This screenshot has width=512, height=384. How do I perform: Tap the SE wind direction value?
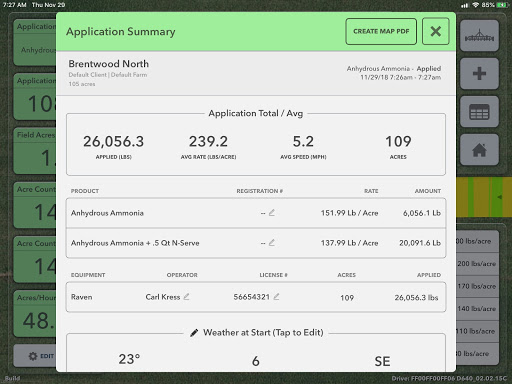[x=382, y=361]
